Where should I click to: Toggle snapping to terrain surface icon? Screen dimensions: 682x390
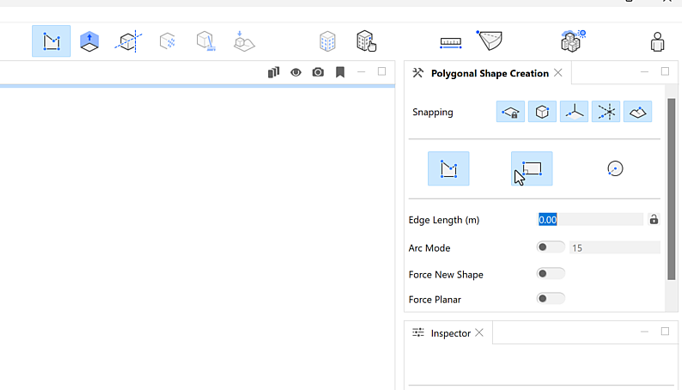pos(638,112)
